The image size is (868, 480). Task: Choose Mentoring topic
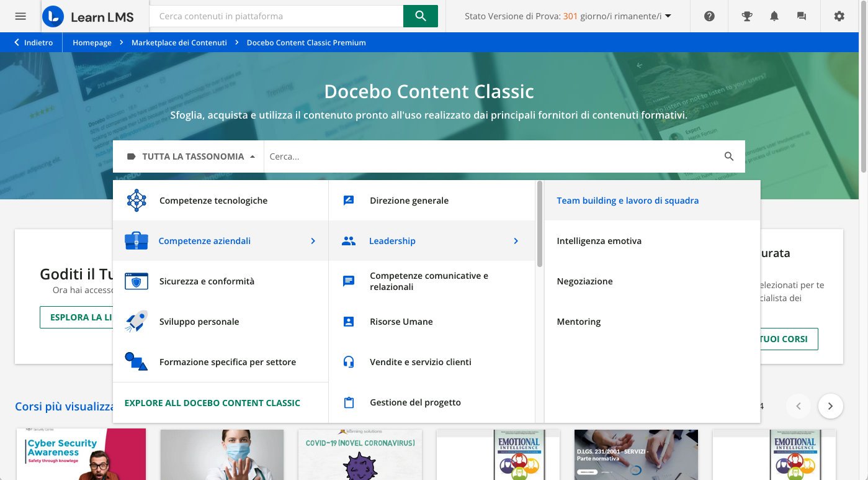tap(652, 322)
